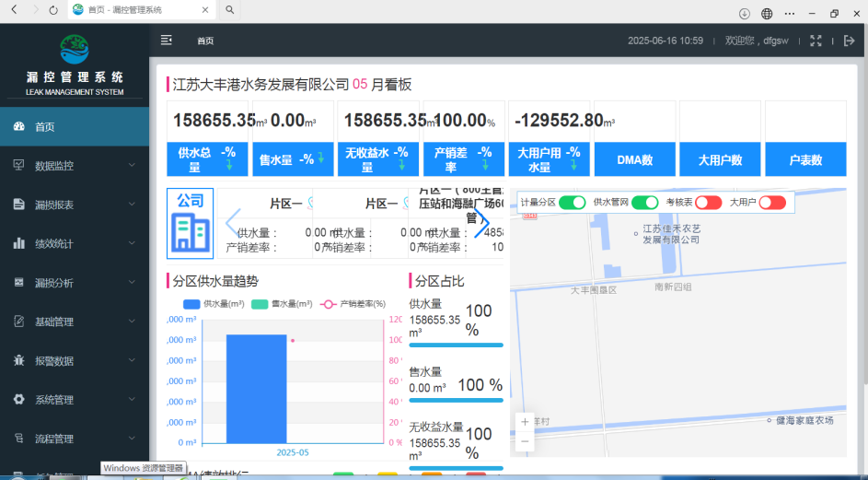Click the logout icon at top right
This screenshot has width=868, height=480.
click(849, 41)
